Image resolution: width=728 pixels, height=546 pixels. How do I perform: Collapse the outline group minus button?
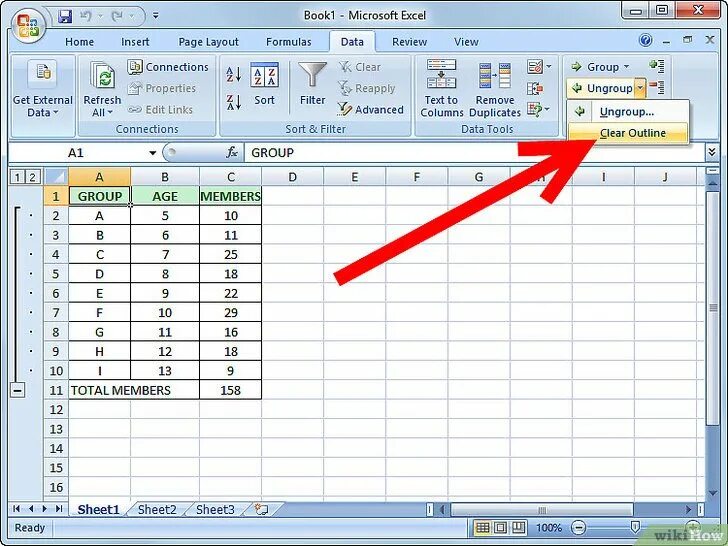click(x=18, y=390)
